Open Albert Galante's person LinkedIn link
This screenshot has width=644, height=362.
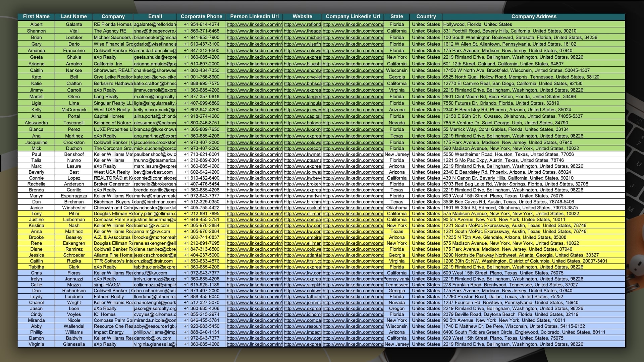(x=254, y=24)
